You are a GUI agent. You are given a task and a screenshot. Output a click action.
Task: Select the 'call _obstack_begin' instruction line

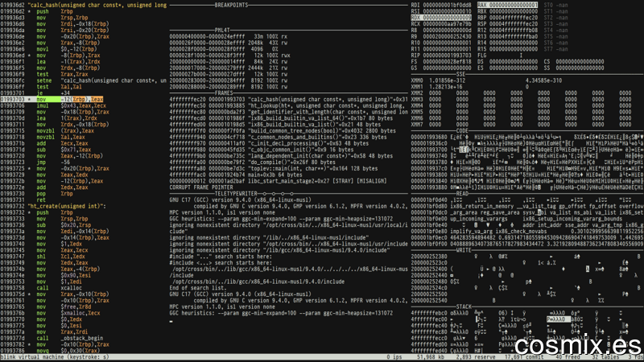tap(52, 338)
